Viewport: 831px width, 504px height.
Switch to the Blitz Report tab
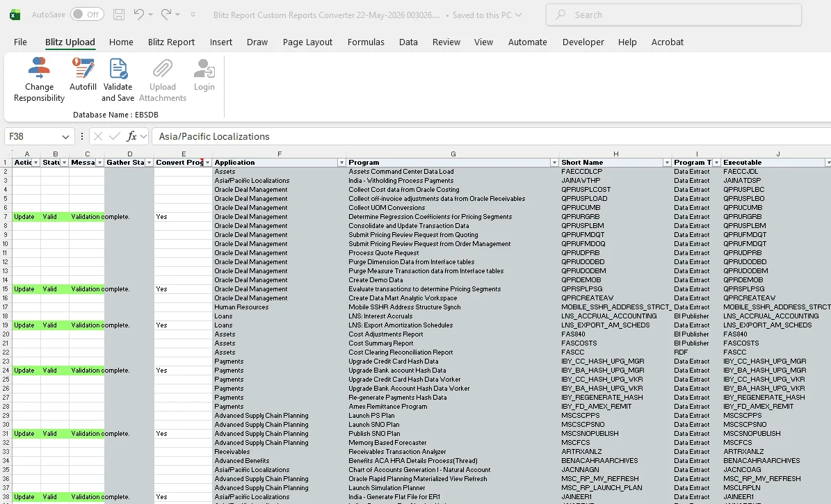coord(171,42)
